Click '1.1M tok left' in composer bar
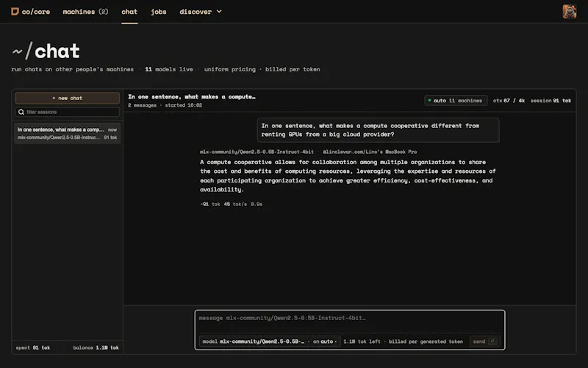This screenshot has width=588, height=368. tap(362, 342)
